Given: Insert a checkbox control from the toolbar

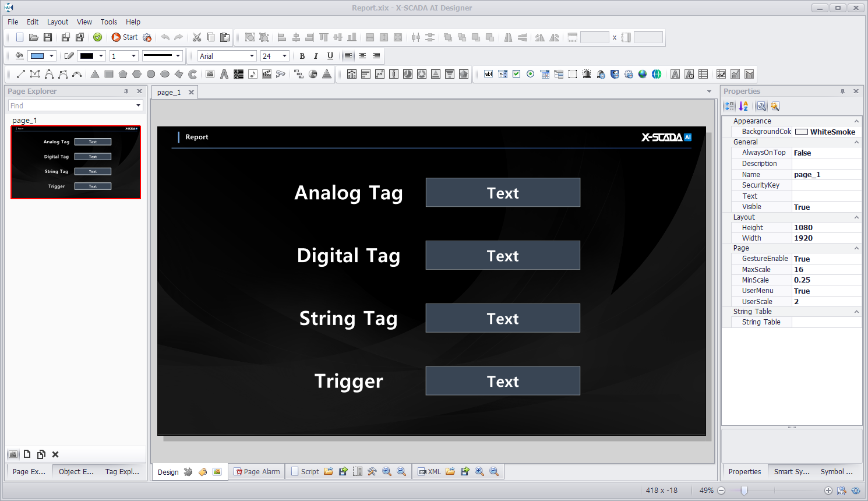Looking at the screenshot, I should (517, 74).
